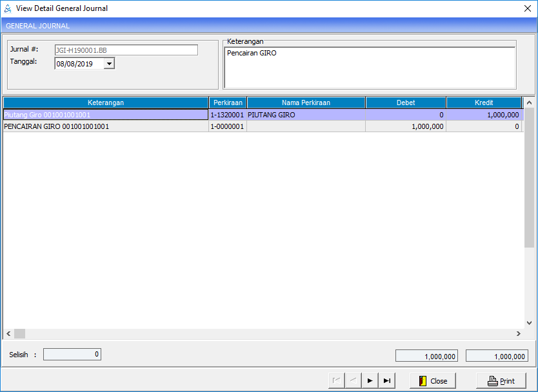Click the Keterangan text area
Viewport: 538px width, 392px height.
(370, 68)
